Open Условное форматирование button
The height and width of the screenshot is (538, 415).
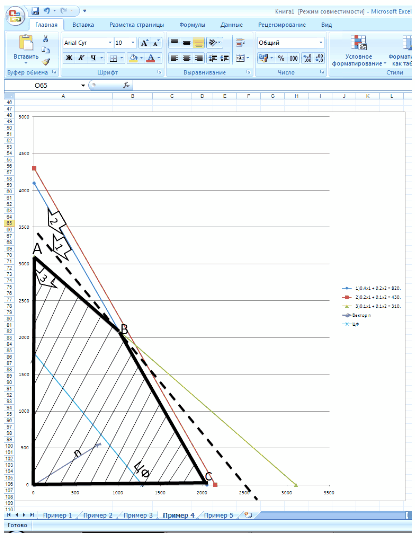[x=359, y=50]
